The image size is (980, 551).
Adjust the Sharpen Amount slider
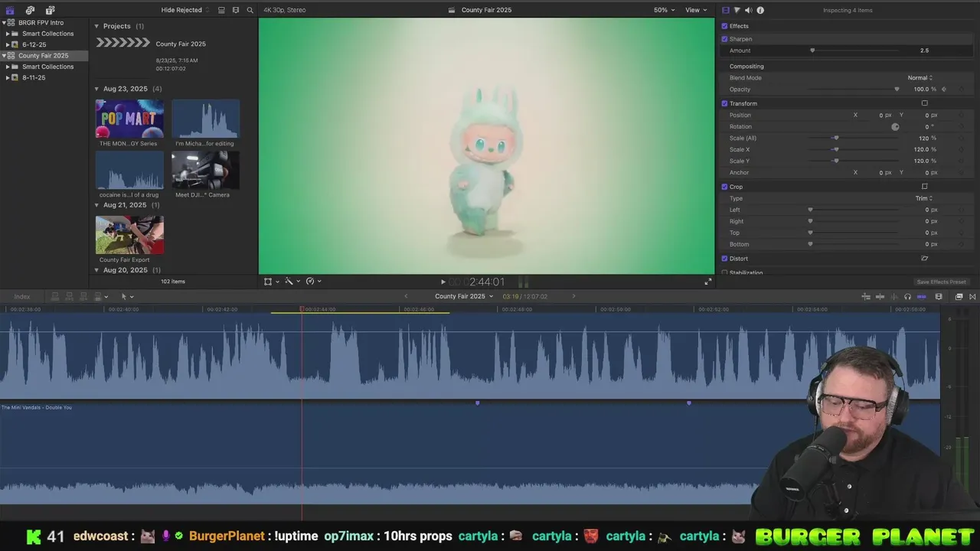(x=812, y=51)
